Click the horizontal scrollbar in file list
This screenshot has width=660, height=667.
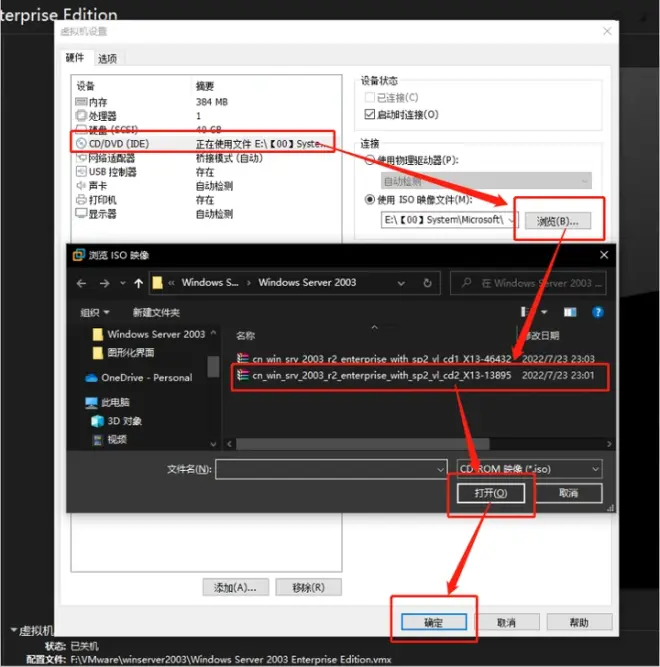point(363,444)
